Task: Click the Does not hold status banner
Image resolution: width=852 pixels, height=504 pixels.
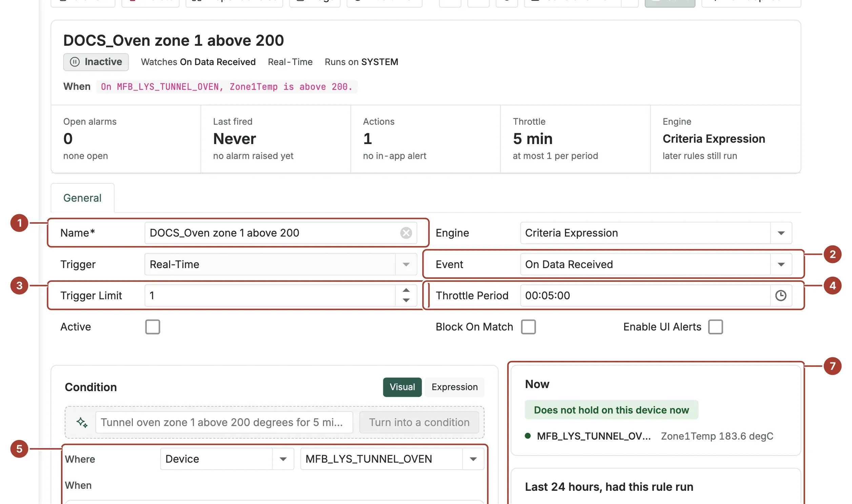Action: pyautogui.click(x=611, y=410)
